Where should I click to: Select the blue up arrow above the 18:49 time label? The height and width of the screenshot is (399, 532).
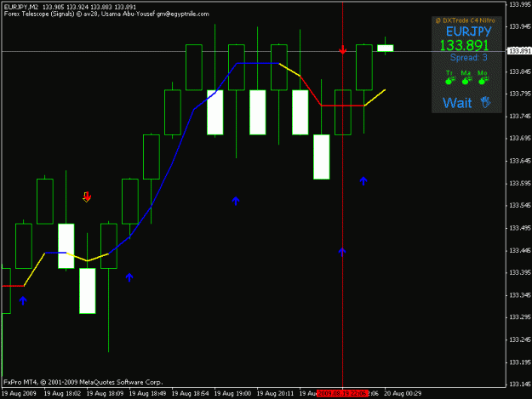[129, 277]
